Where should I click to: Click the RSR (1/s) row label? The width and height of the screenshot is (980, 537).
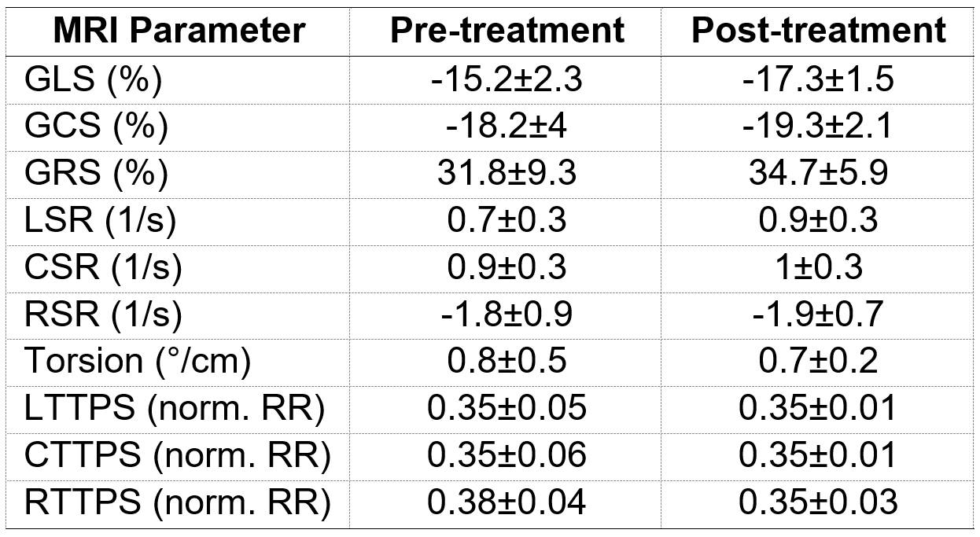coord(103,314)
